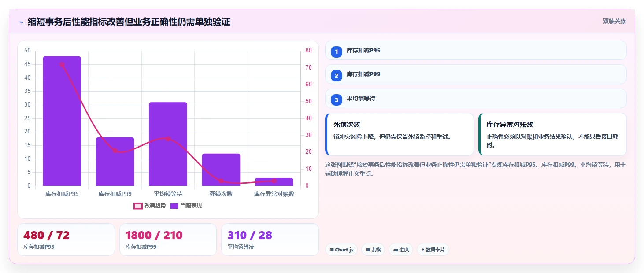Toggle the 当前表现 legend swatch
Screen dimensions: 644x273
(174, 206)
